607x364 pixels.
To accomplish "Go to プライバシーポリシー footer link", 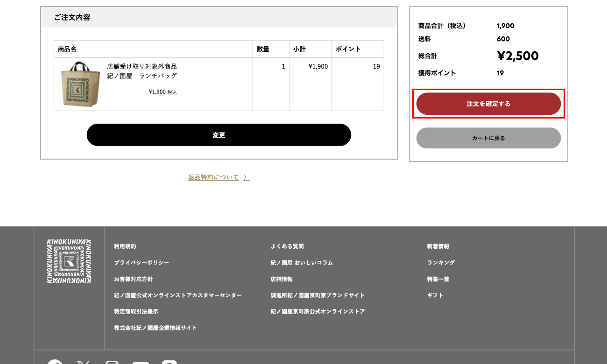I will tap(141, 263).
